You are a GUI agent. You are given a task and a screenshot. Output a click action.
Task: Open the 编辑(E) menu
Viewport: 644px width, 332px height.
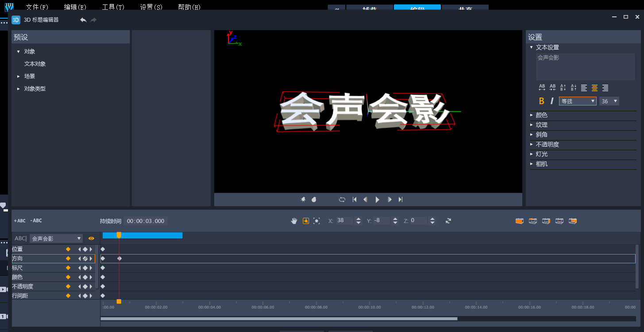75,7
